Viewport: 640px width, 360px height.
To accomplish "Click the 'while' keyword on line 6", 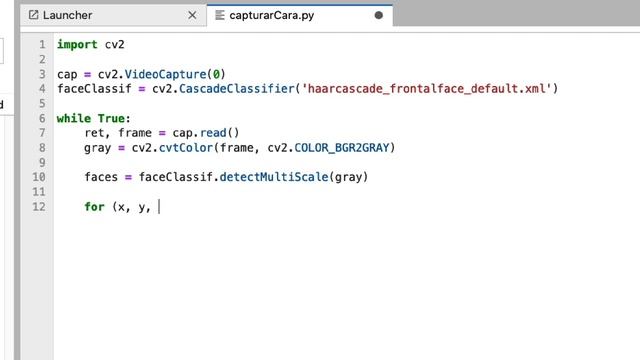I will (74, 118).
